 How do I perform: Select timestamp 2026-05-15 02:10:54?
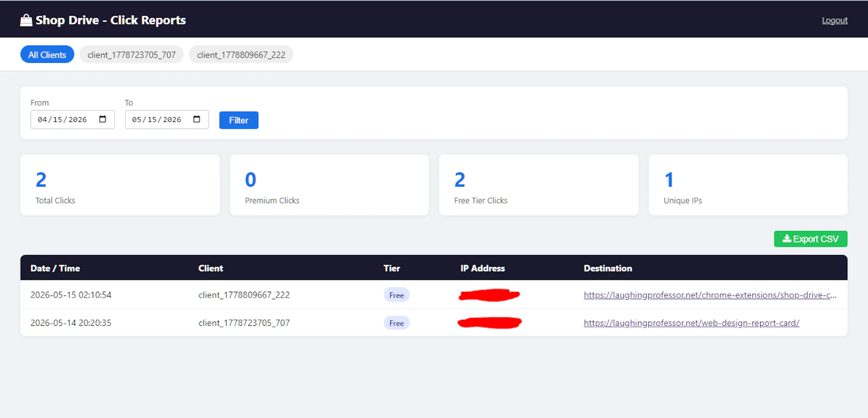coord(71,295)
